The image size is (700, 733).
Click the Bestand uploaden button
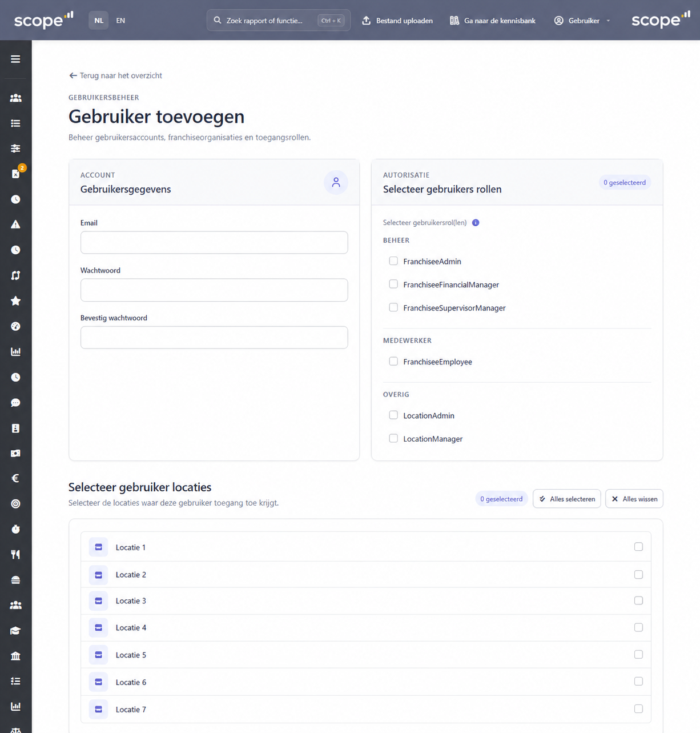pos(397,21)
